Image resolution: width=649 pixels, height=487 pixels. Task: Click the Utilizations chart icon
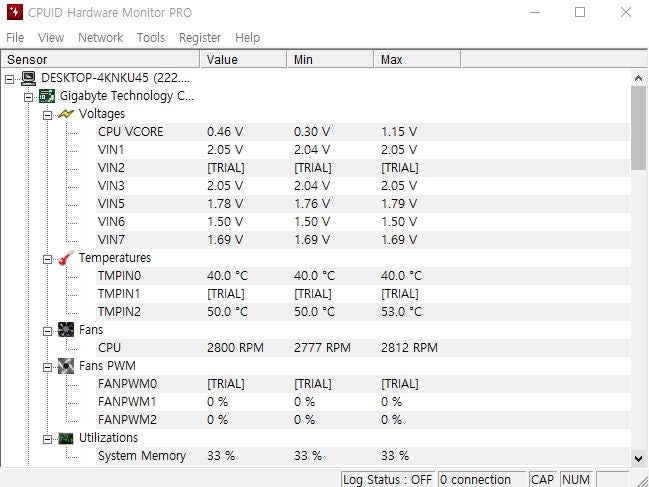66,438
